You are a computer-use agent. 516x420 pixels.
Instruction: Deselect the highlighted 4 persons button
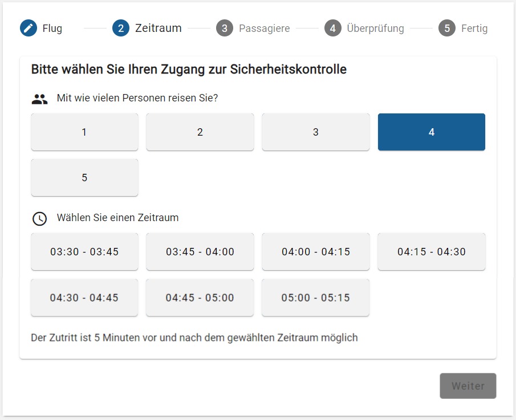pyautogui.click(x=432, y=132)
